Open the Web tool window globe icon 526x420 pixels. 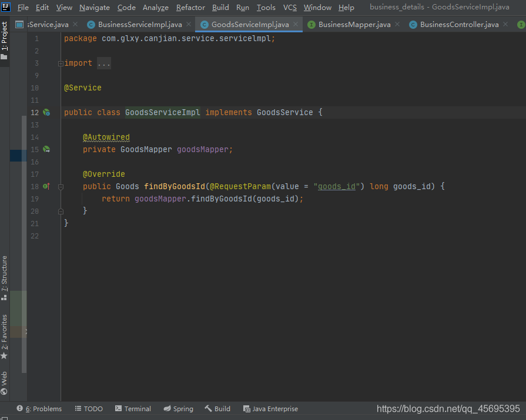(x=4, y=384)
